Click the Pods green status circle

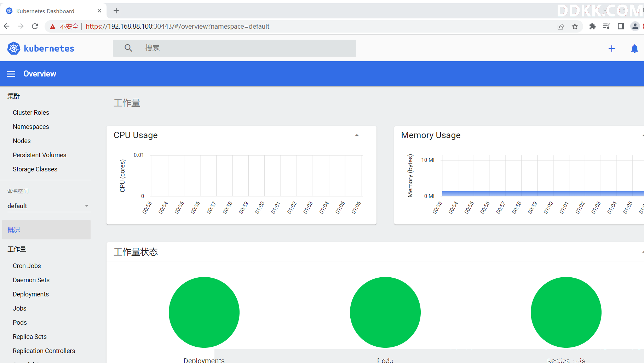[385, 312]
